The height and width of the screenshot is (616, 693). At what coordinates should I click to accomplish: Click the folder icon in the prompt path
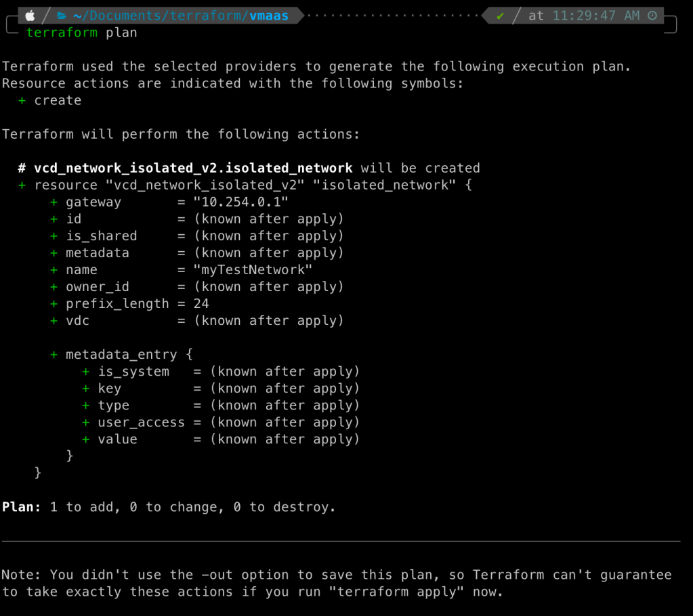[62, 16]
